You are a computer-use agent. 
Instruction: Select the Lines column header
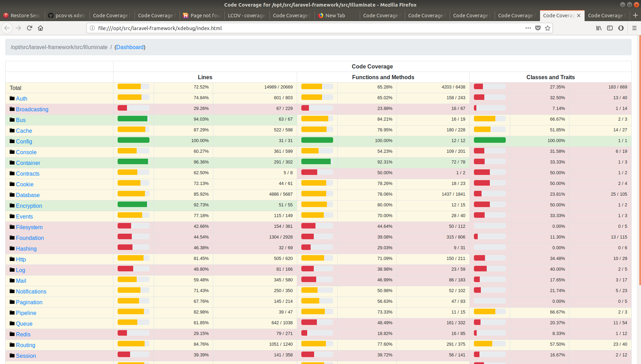tap(205, 77)
